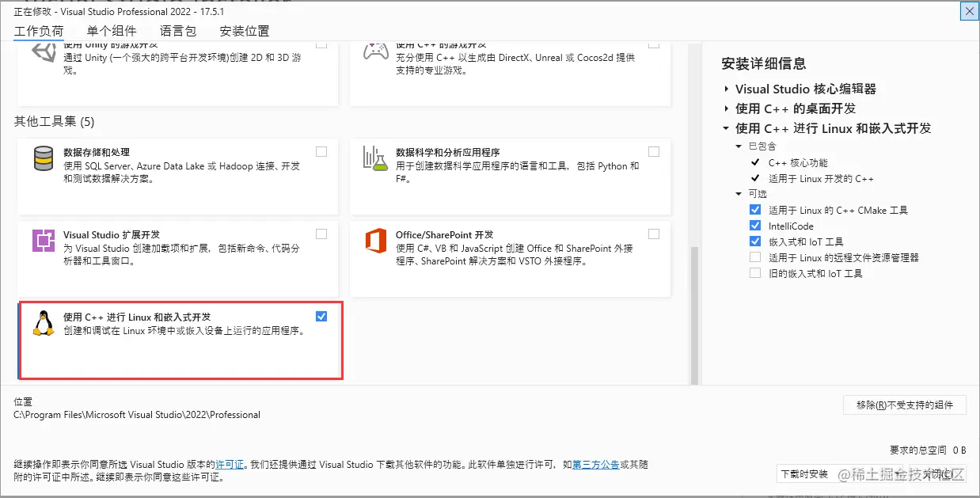Click the 要求的总空间 0 B text

pyautogui.click(x=928, y=450)
